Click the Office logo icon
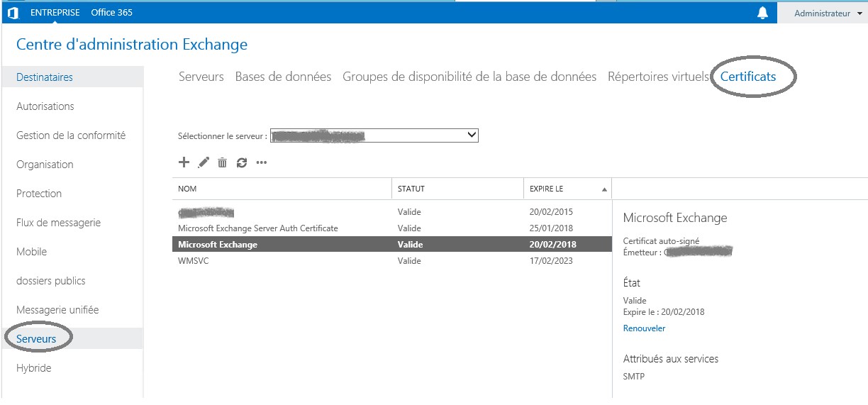 [13, 13]
